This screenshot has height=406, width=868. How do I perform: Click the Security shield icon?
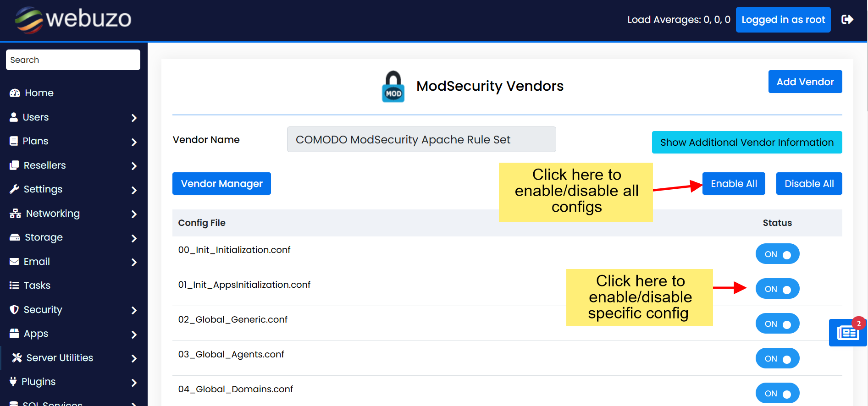coord(14,310)
